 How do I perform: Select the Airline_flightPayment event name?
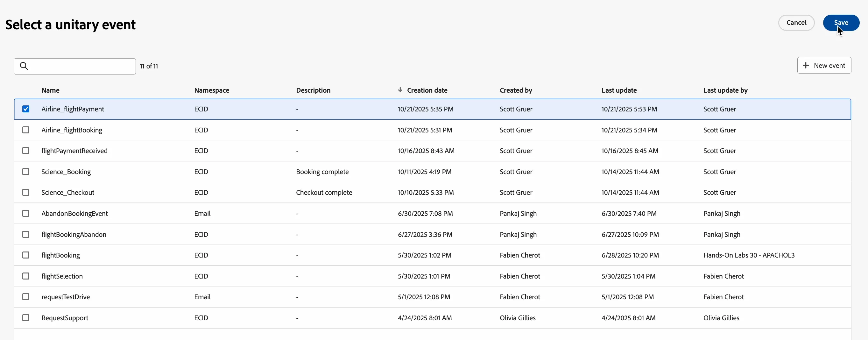pos(73,109)
